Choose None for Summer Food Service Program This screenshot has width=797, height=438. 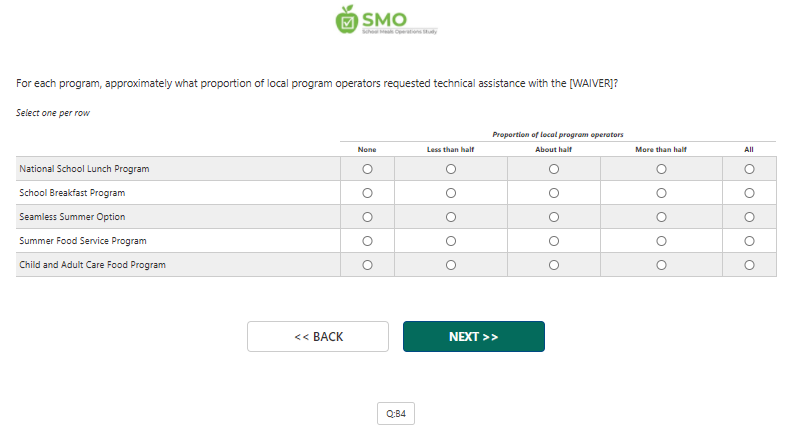(x=367, y=241)
